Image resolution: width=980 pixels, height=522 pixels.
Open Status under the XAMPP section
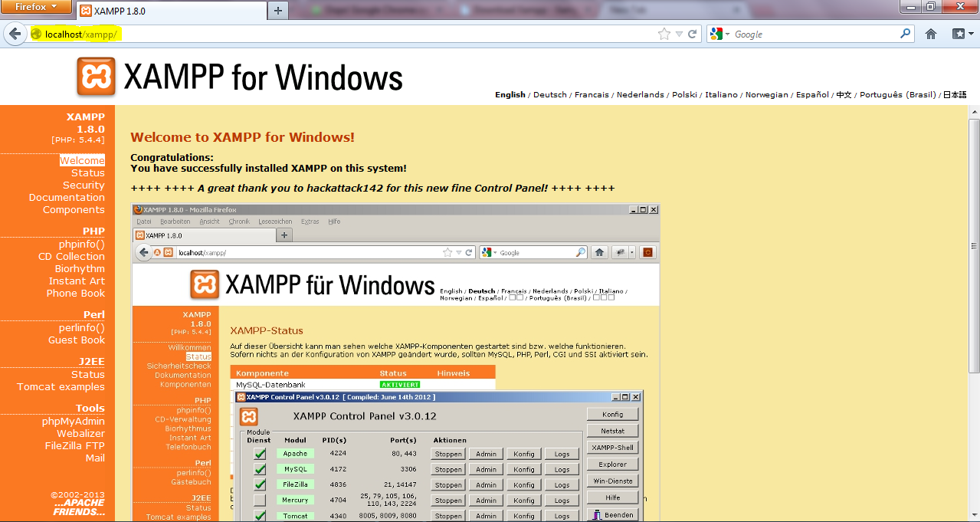pos(88,173)
